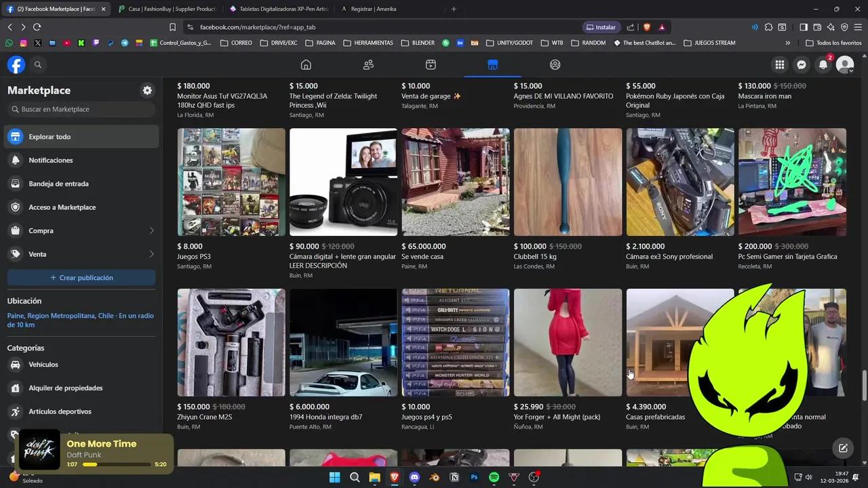The image size is (868, 488).
Task: Expand the Compra section chevron
Action: click(151, 230)
